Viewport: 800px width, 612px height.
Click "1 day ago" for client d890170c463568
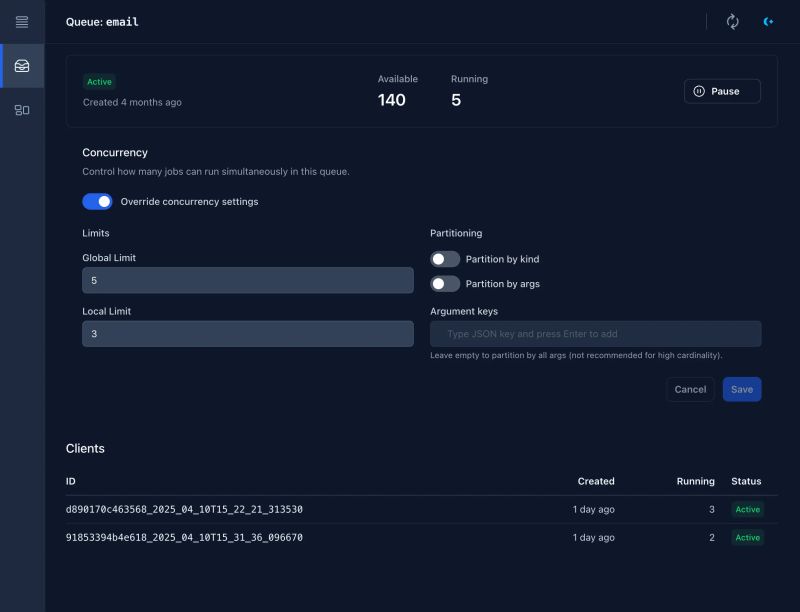(x=593, y=509)
